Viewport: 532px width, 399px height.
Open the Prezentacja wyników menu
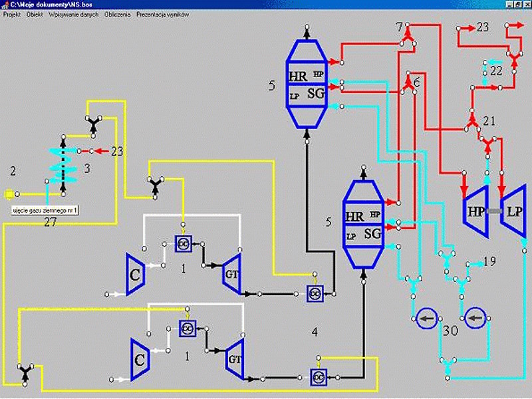pyautogui.click(x=162, y=15)
